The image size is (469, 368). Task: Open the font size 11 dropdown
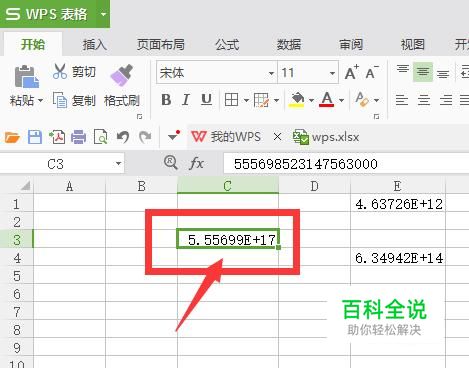pos(332,73)
